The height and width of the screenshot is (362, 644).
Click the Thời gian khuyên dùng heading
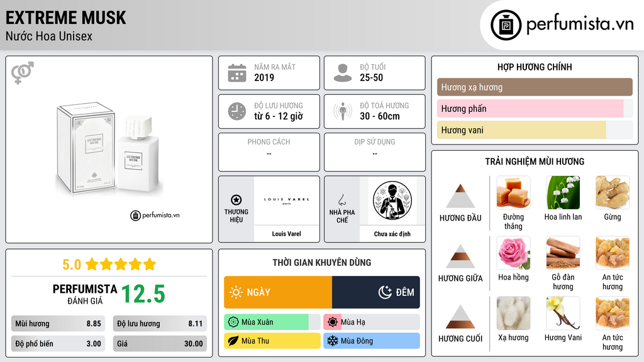pyautogui.click(x=322, y=263)
